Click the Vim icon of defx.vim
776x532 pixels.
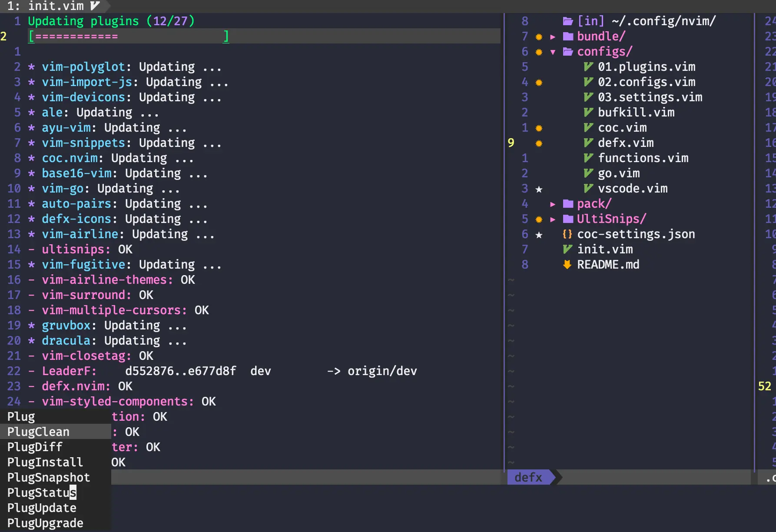[x=588, y=143]
